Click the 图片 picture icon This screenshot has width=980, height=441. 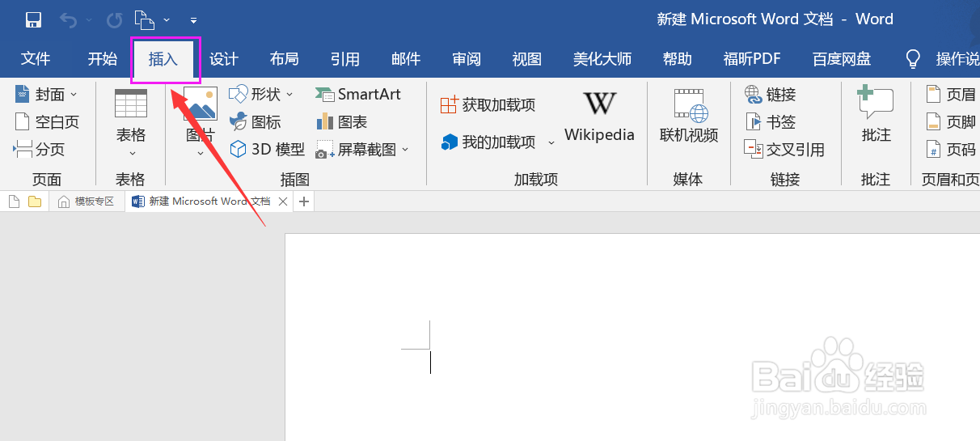point(201,104)
